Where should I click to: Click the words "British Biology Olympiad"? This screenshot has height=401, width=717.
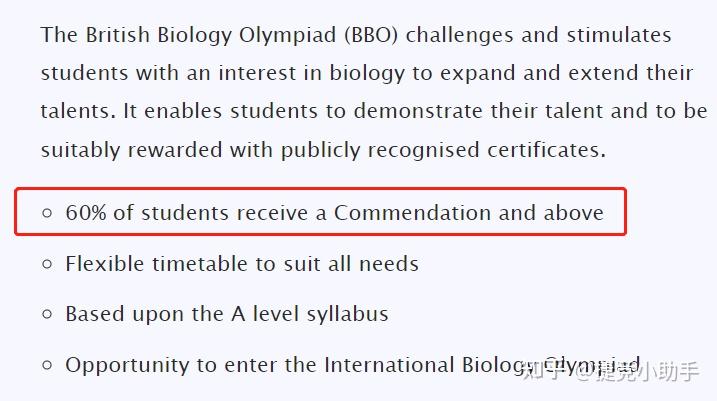click(212, 35)
